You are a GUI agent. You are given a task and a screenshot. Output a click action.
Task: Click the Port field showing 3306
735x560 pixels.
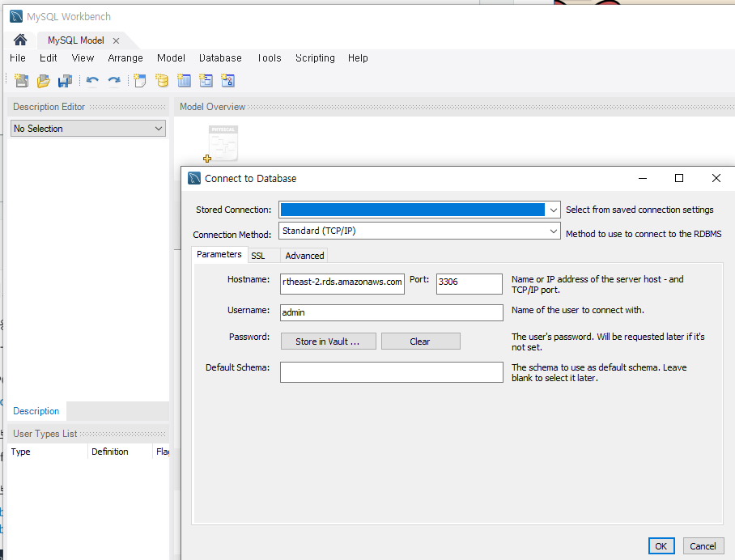469,284
